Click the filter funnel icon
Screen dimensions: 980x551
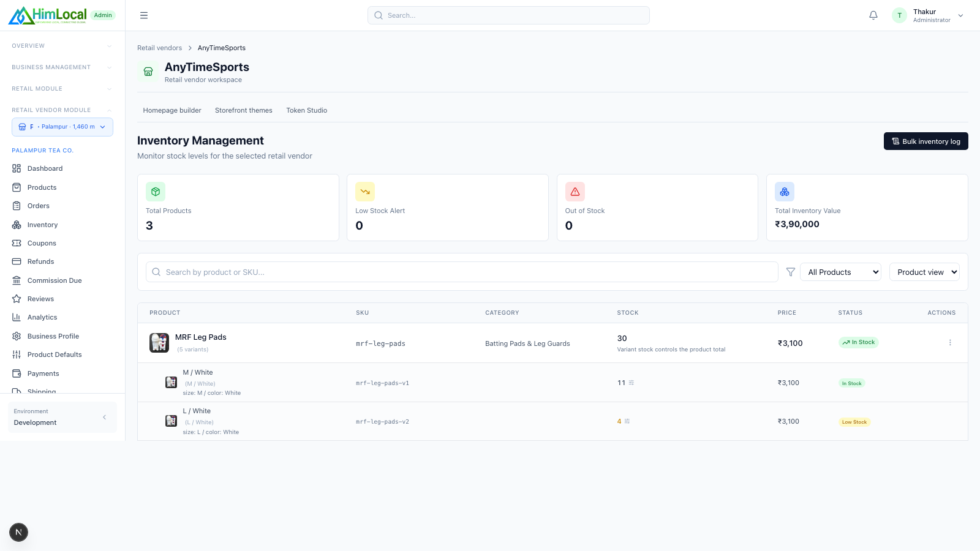(x=791, y=272)
